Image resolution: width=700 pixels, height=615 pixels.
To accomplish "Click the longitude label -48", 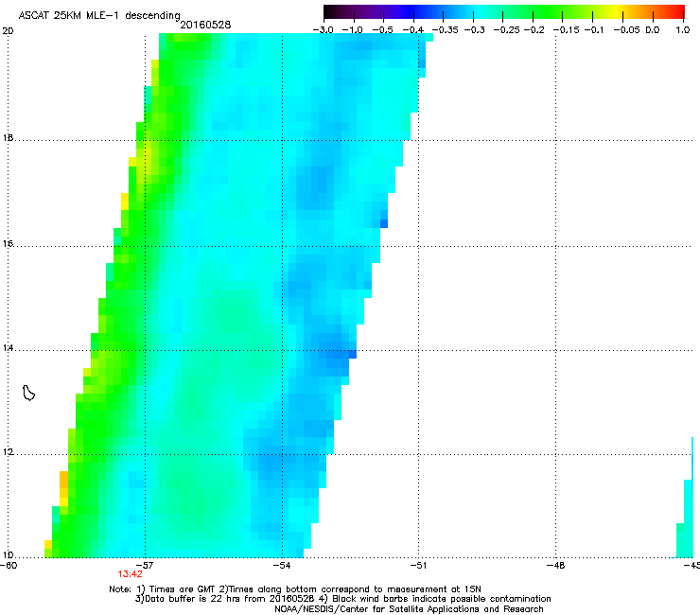I will pos(555,566).
